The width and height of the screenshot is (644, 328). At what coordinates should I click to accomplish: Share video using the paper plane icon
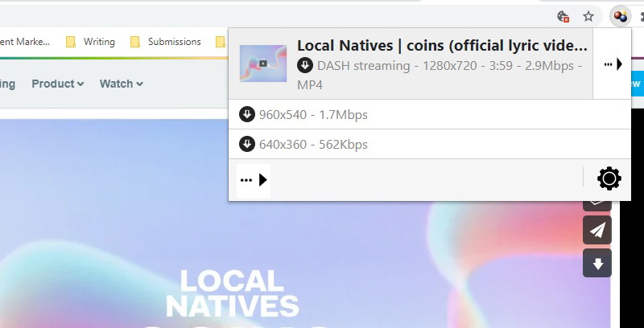coord(597,231)
